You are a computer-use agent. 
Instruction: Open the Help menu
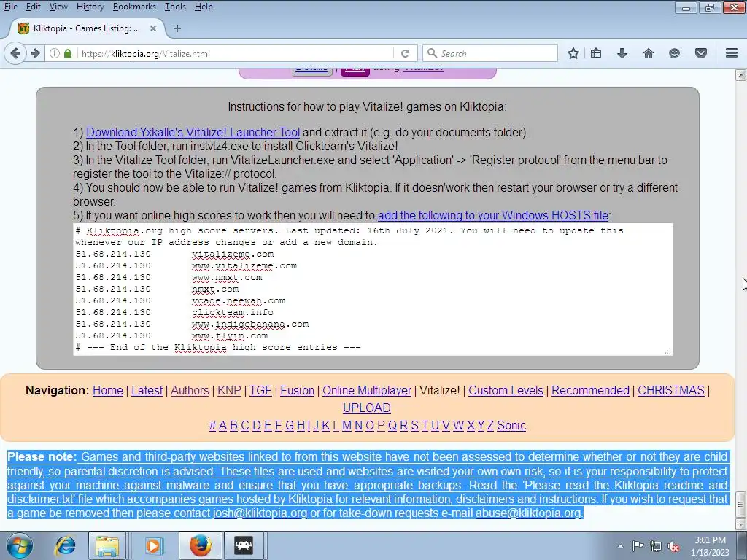click(204, 7)
